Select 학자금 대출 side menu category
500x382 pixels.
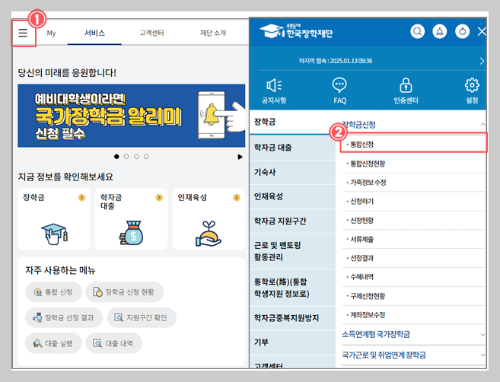[293, 147]
